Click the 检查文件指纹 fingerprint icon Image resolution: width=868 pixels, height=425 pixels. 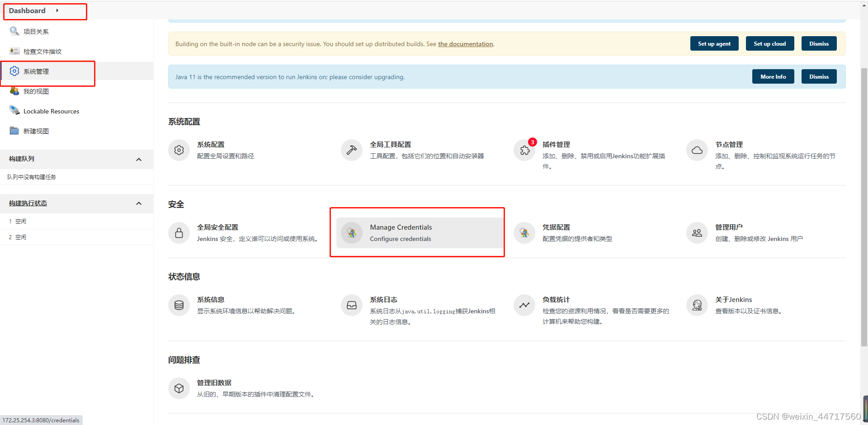[x=14, y=51]
